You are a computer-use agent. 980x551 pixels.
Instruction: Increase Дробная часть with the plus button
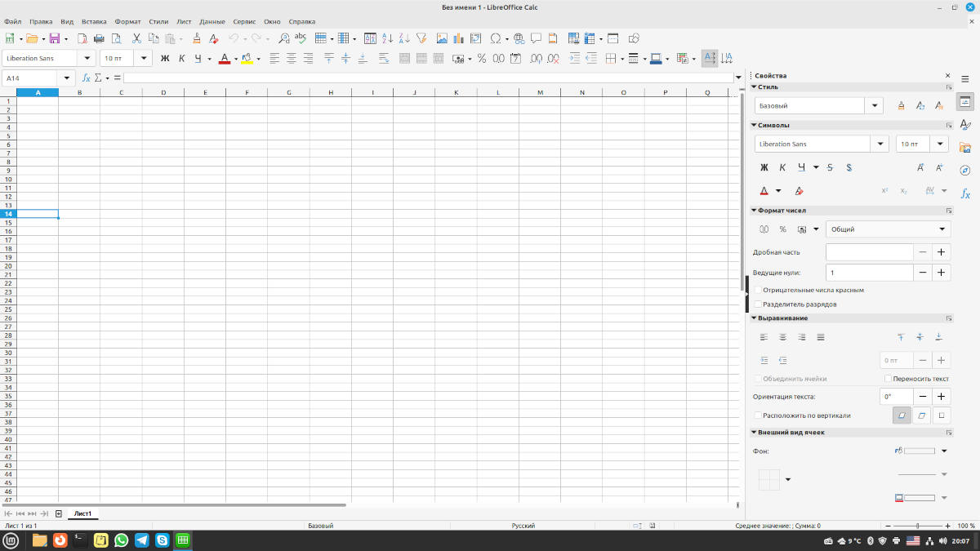942,252
